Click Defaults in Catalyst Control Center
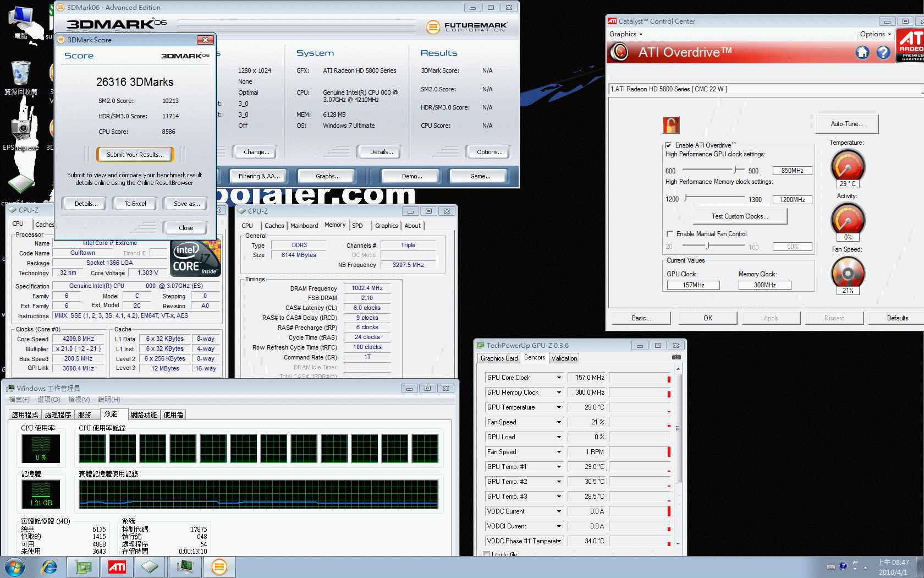 pos(898,318)
